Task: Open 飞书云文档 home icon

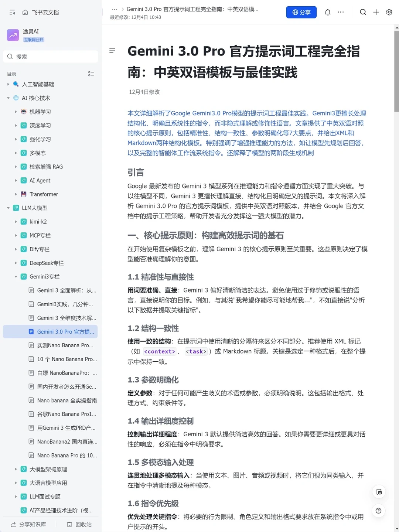Action: 25,12
